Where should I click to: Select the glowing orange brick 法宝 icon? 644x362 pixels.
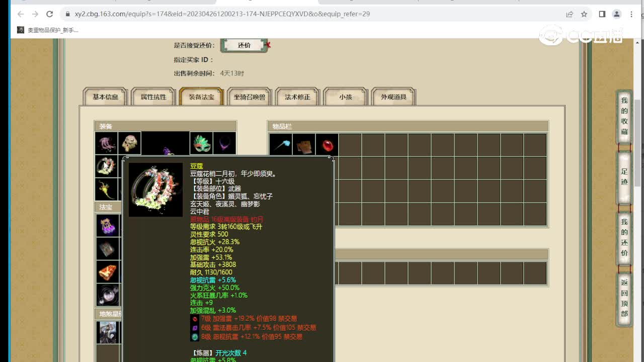click(x=108, y=272)
